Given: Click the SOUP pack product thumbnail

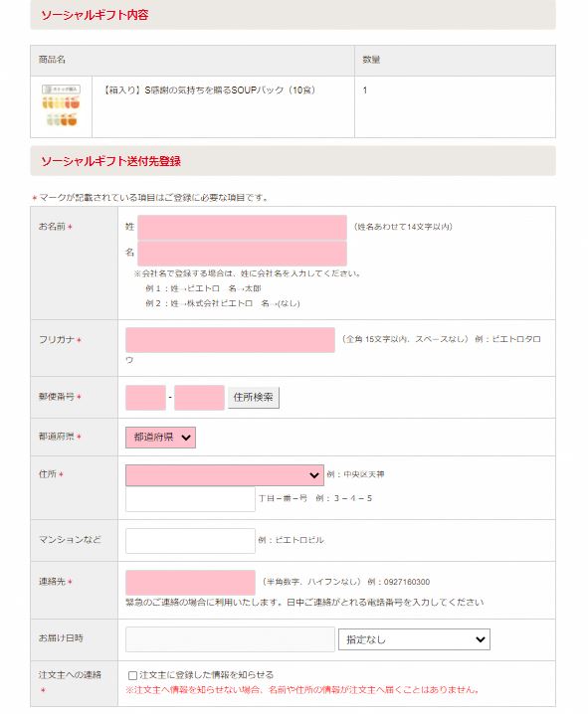Looking at the screenshot, I should (x=61, y=105).
